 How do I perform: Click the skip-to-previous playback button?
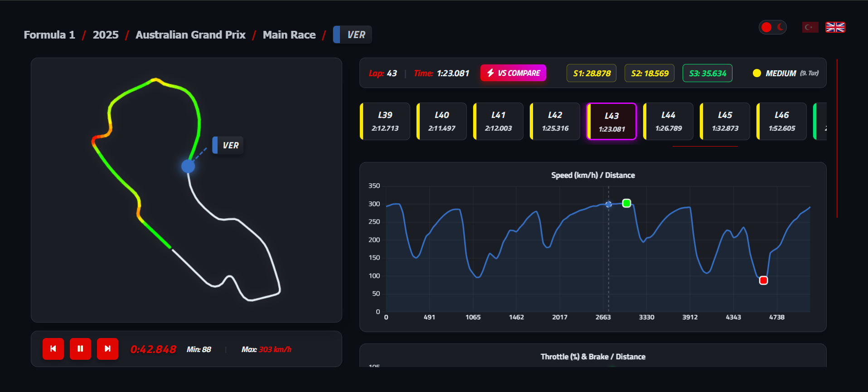[53, 349]
